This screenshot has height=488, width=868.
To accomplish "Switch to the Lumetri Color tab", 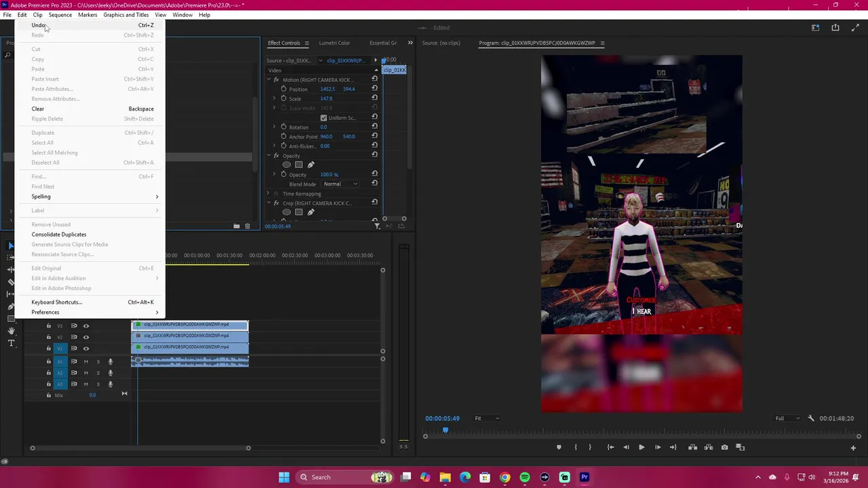I will point(334,43).
